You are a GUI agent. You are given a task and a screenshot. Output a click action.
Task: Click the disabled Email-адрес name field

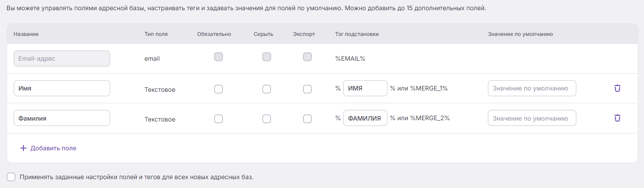click(62, 59)
